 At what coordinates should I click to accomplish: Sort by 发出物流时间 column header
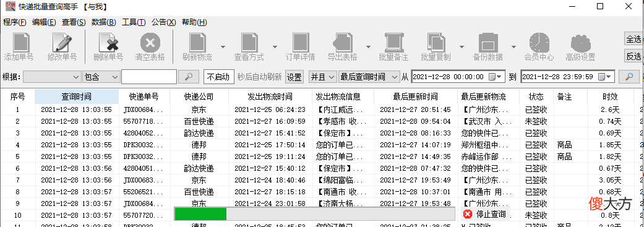pos(270,97)
